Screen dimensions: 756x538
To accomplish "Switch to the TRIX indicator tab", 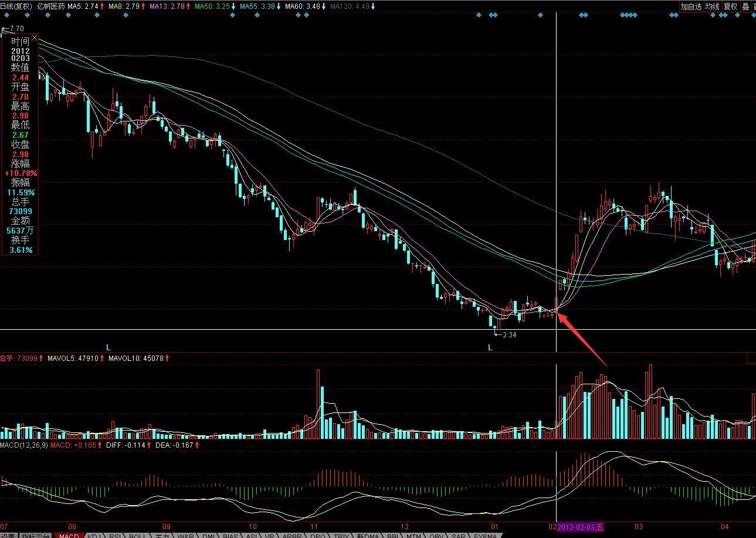I will click(x=341, y=535).
